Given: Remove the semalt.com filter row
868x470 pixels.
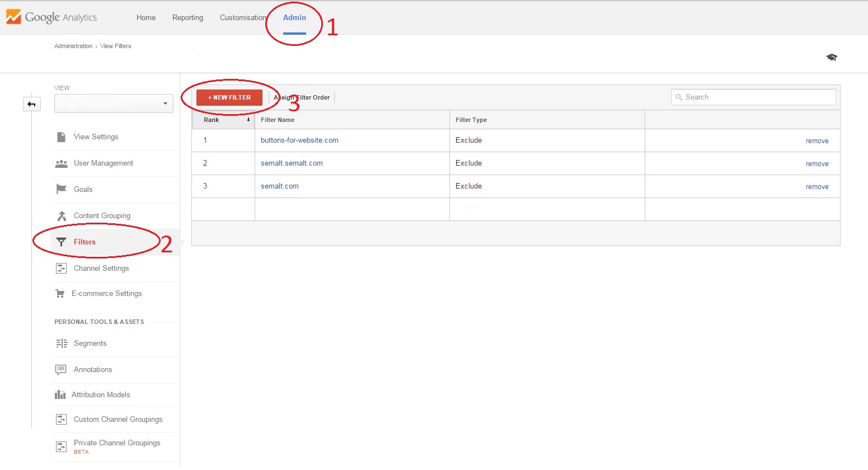Looking at the screenshot, I should pyautogui.click(x=817, y=187).
